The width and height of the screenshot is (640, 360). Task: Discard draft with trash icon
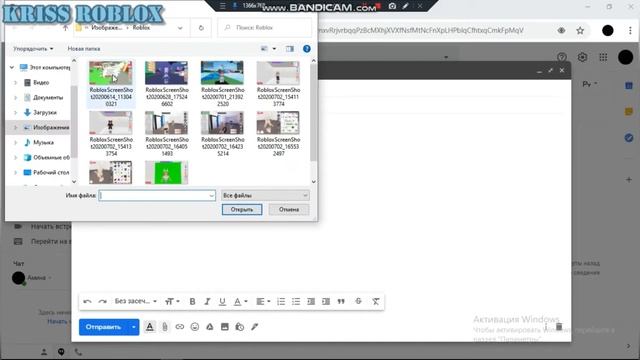(x=559, y=327)
